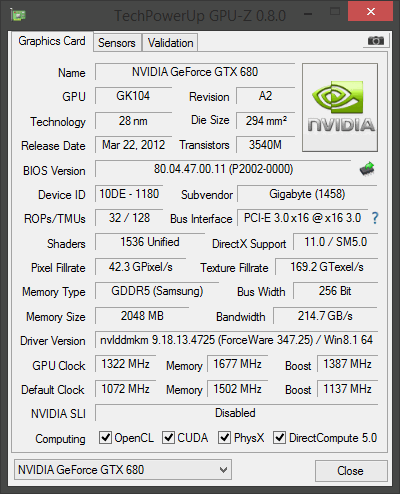Click DirectX Support value 11.0 / SM5.0
This screenshot has width=400, height=494.
click(x=335, y=242)
